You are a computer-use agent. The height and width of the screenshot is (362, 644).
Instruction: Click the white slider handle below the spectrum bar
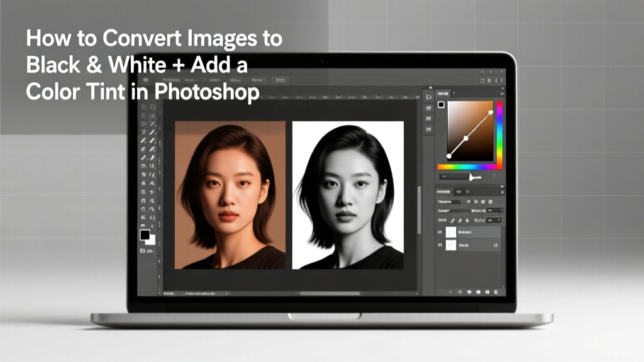pyautogui.click(x=472, y=177)
